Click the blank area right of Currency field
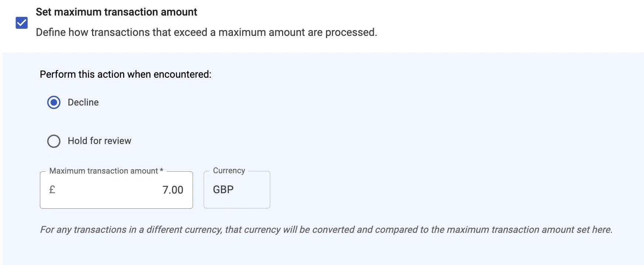 [x=407, y=189]
